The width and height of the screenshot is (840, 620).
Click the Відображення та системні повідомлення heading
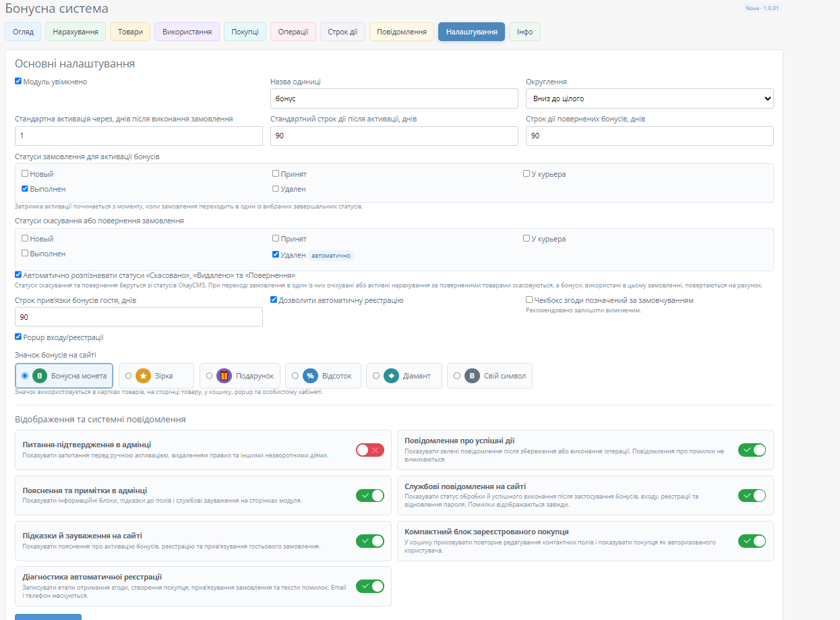[x=100, y=419]
